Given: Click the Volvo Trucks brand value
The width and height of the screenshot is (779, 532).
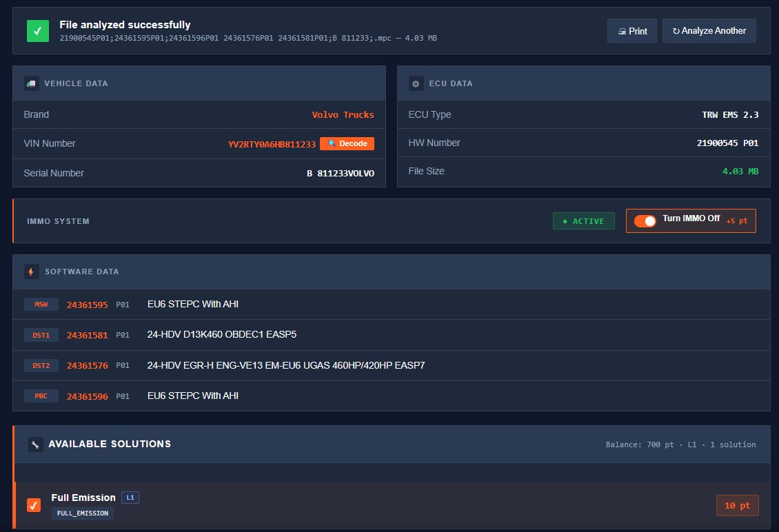Looking at the screenshot, I should tap(343, 115).
